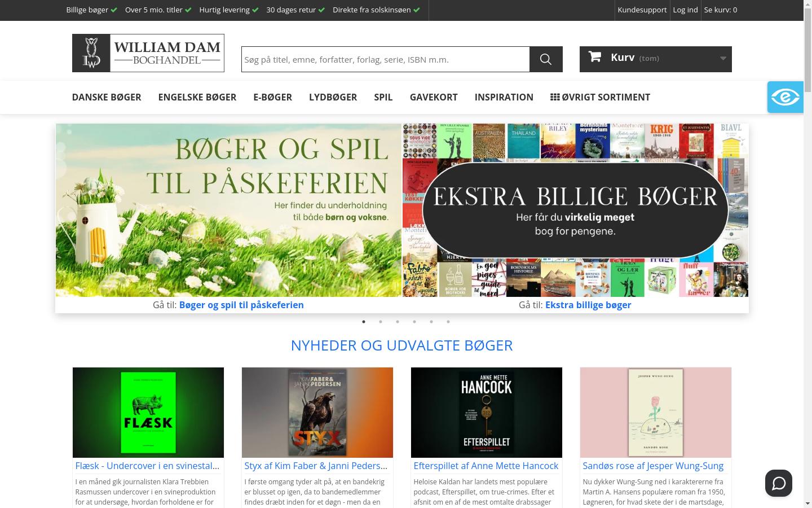Click Se kurv: 0 link
Viewport: 812px width, 508px height.
tap(721, 10)
